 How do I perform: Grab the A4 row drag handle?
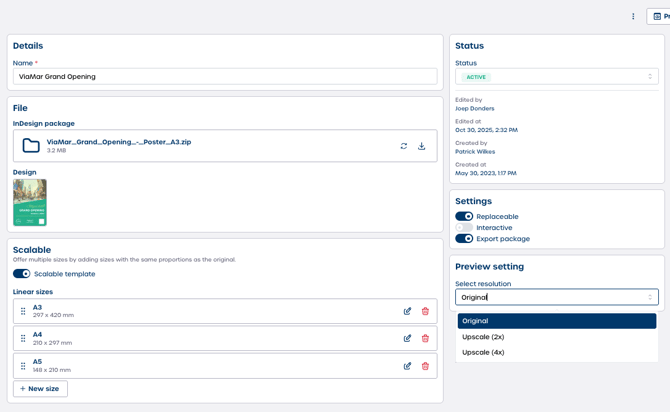[23, 338]
